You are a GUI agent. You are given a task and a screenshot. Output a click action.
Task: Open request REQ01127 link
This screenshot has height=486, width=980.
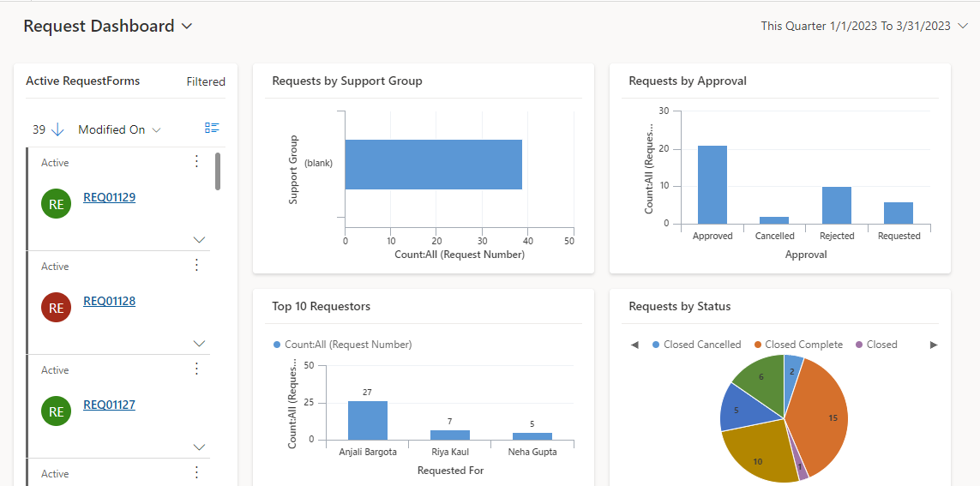(x=110, y=405)
